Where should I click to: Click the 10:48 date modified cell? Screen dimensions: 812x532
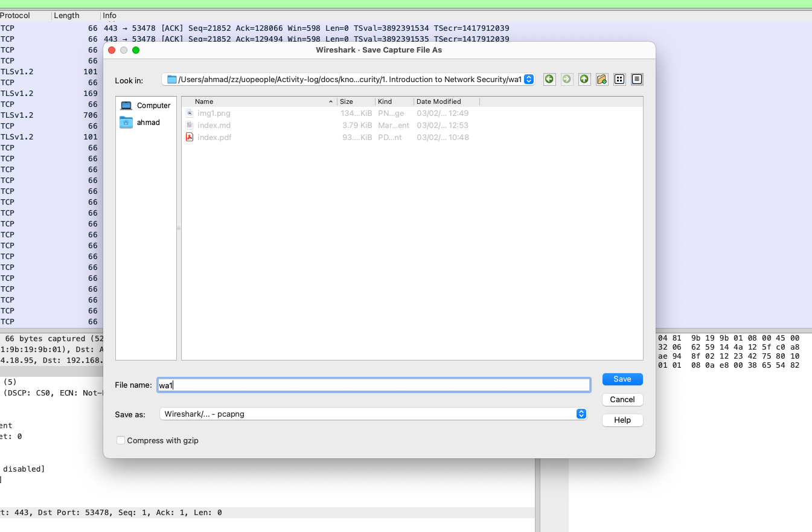coord(443,137)
